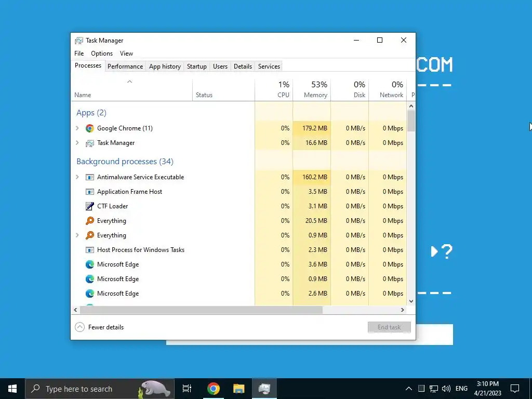Screen dimensions: 532x399
Task: Click the horizontal scrollbar right arrow
Action: point(403,310)
